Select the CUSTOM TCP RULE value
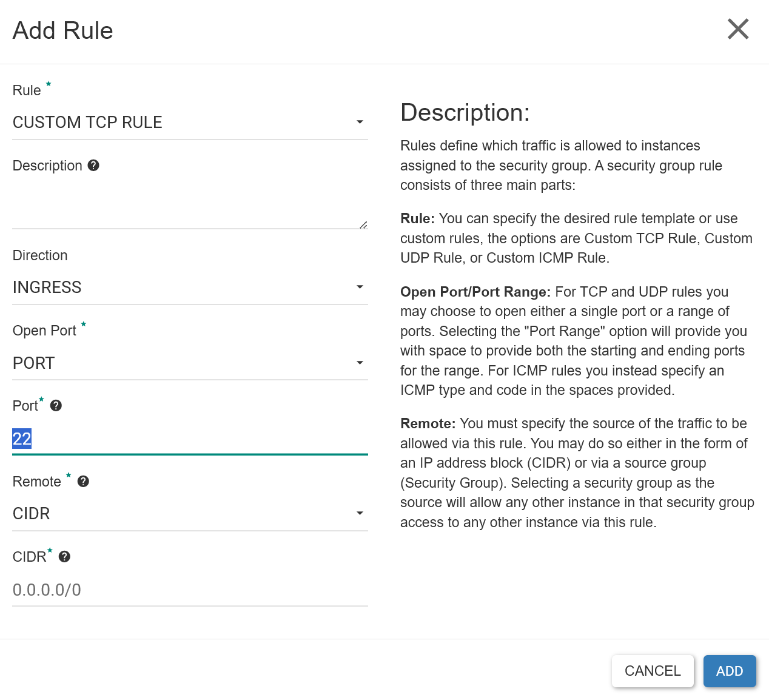769x700 pixels. pyautogui.click(x=87, y=123)
